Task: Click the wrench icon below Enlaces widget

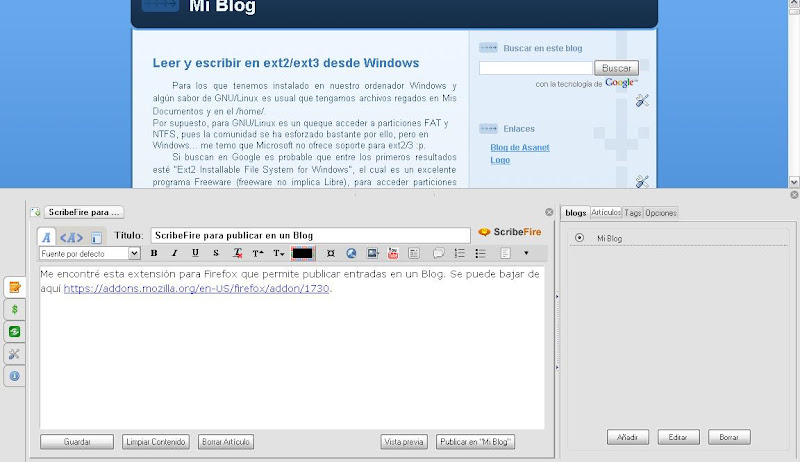Action: [642, 181]
